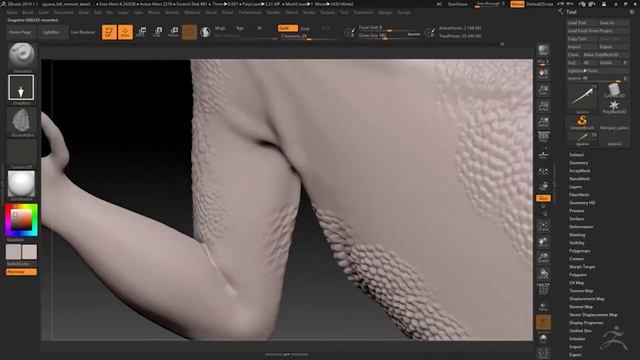The height and width of the screenshot is (360, 640).
Task: Toggle Live Boolean
Action: point(83,32)
